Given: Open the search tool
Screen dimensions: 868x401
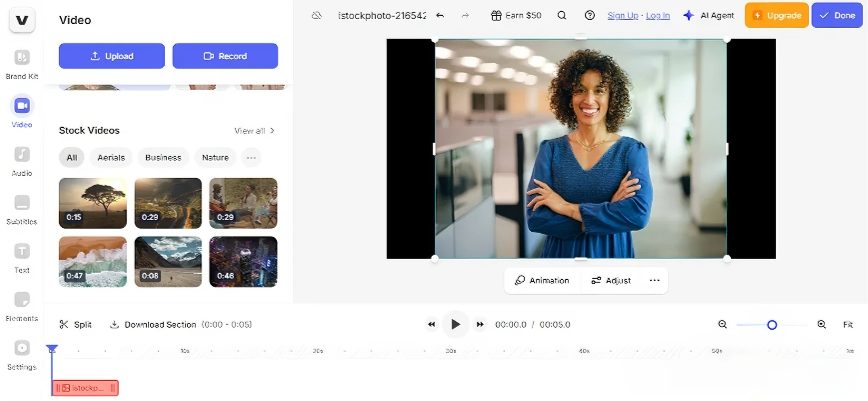Looking at the screenshot, I should pos(562,15).
